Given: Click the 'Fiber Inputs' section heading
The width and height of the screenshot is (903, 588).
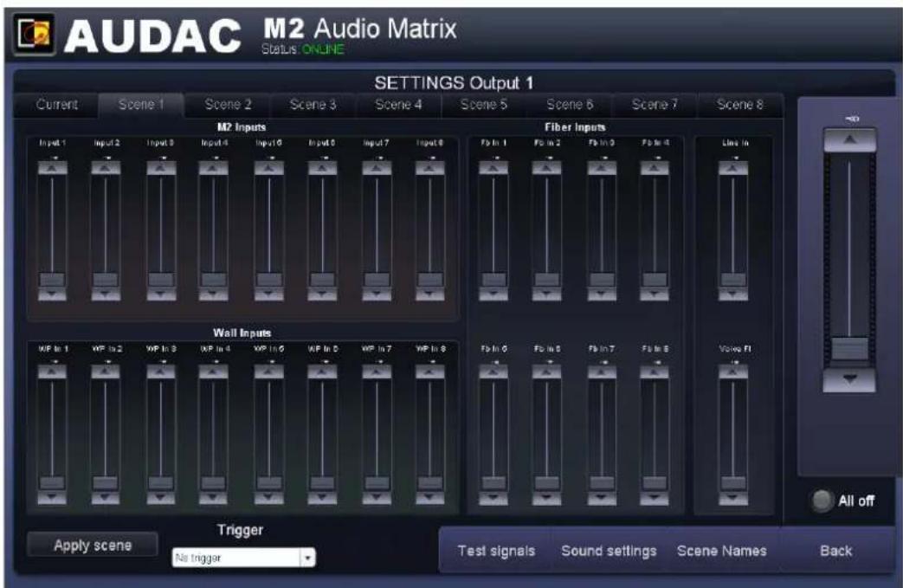Looking at the screenshot, I should coord(575,127).
